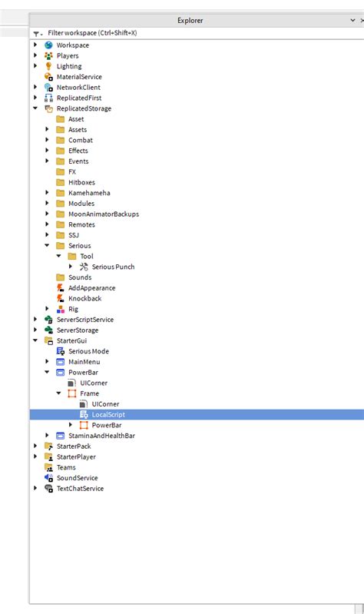Click the ServerStorage icon
The width and height of the screenshot is (364, 614).
tap(48, 330)
